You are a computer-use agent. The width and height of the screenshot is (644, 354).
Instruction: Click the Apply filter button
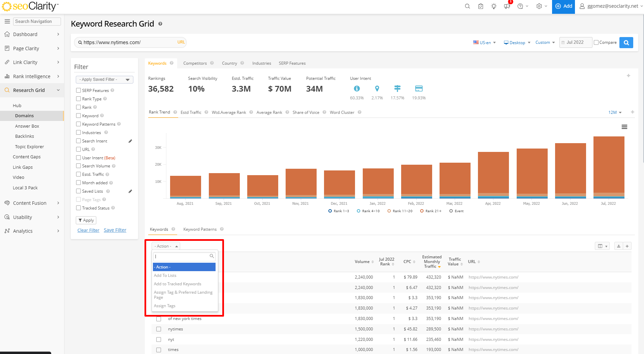pyautogui.click(x=86, y=220)
